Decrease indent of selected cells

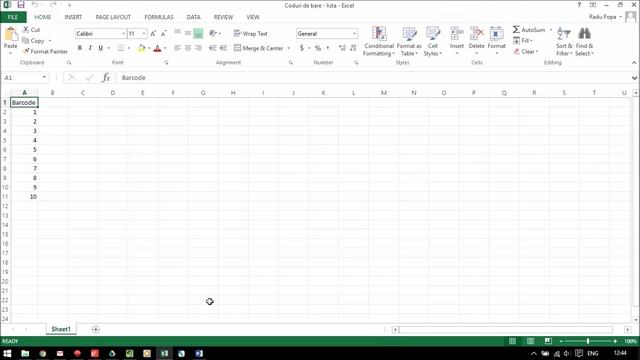pos(213,48)
